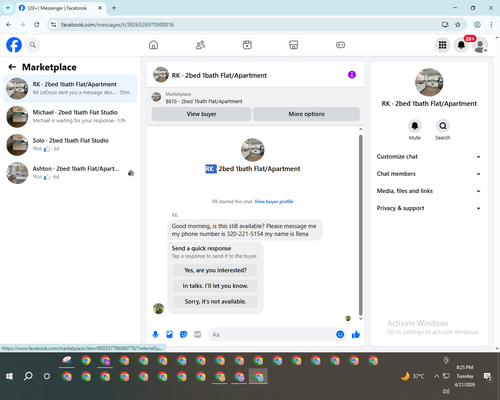
Task: Open Windows Start menu
Action: click(x=9, y=376)
